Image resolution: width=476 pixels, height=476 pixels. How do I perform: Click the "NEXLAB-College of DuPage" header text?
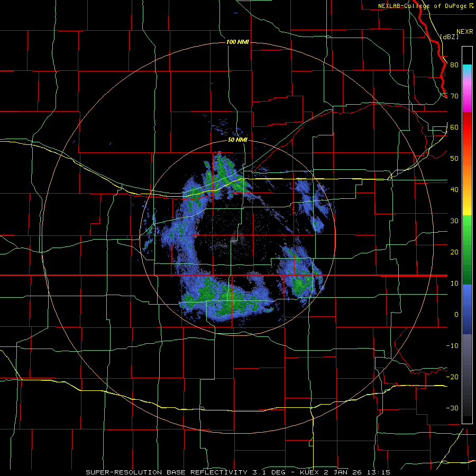pos(423,6)
